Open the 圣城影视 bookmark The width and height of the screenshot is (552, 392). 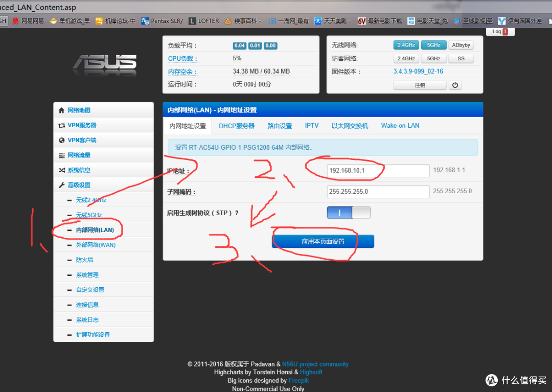[x=473, y=21]
